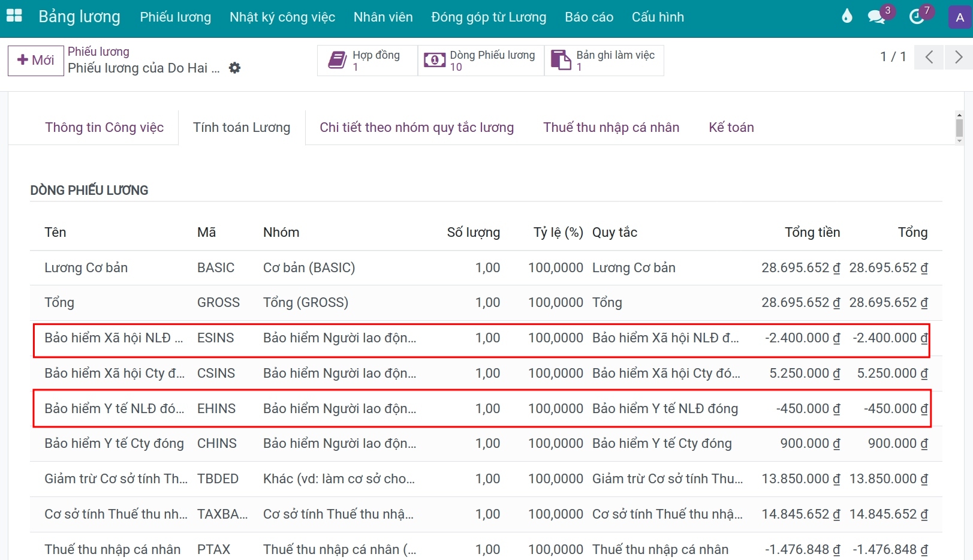Open the Cấu hình menu
The image size is (973, 560).
click(658, 17)
